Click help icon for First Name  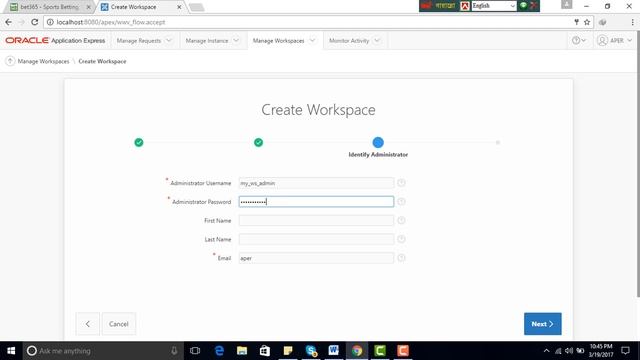point(401,220)
